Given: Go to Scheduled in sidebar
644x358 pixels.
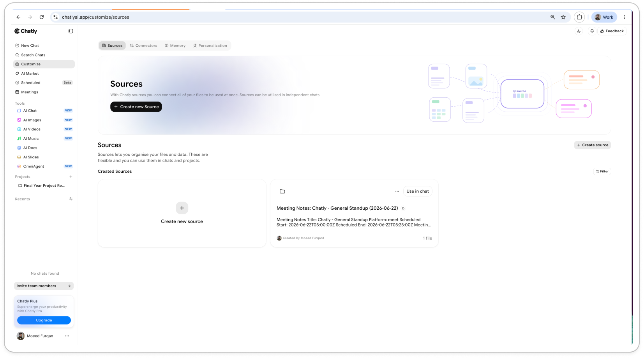Looking at the screenshot, I should [x=44, y=83].
